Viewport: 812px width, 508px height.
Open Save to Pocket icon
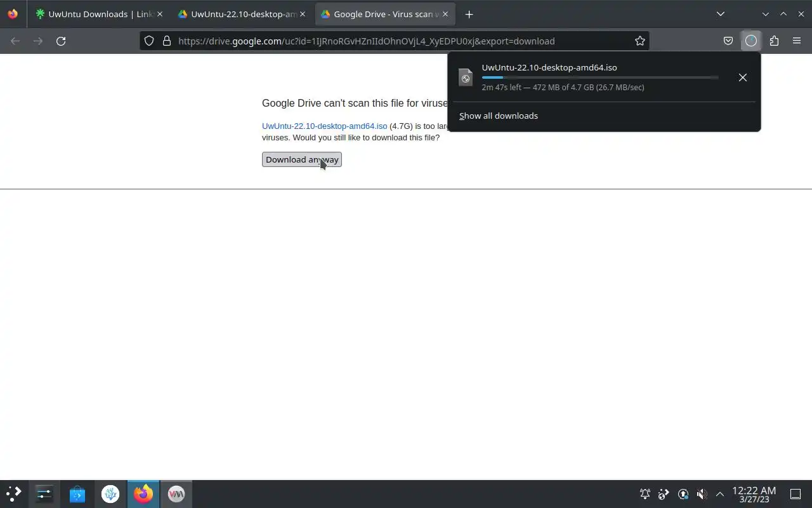(728, 41)
